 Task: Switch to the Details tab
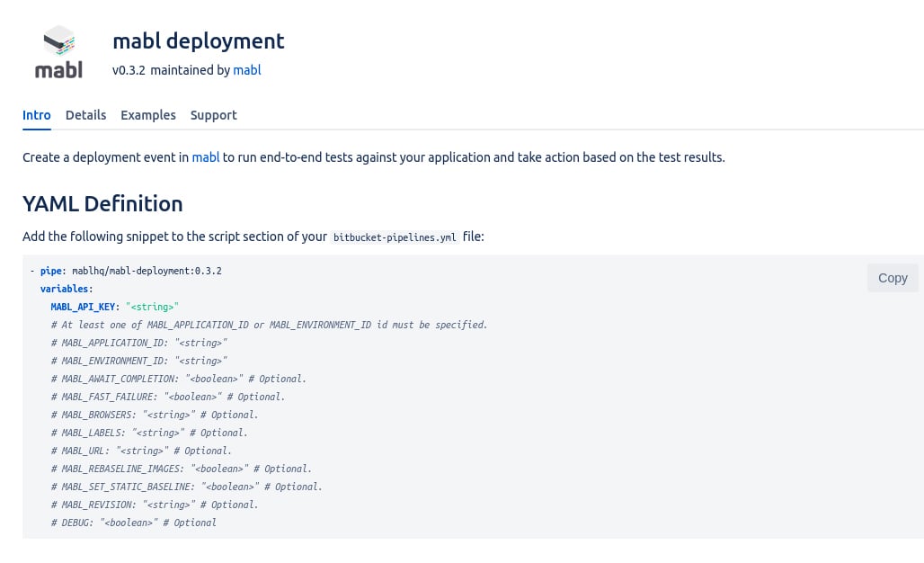(x=85, y=115)
